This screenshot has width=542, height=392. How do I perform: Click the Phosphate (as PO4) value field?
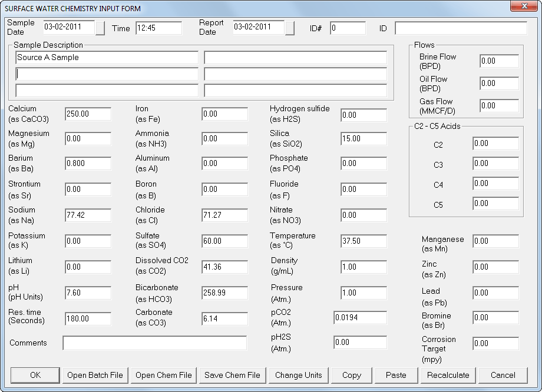pyautogui.click(x=363, y=164)
